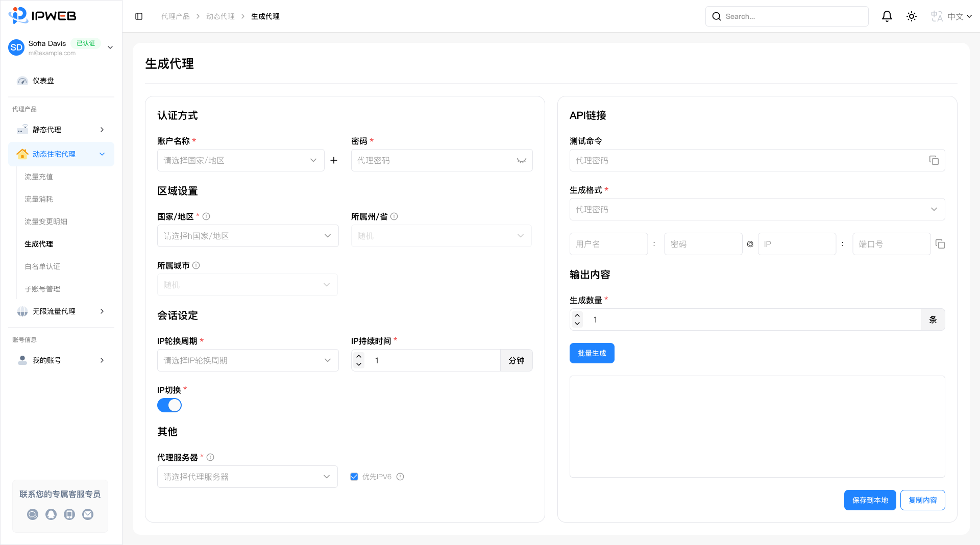Copy the 测试命令 value with the copy icon
The width and height of the screenshot is (980, 545).
click(934, 160)
